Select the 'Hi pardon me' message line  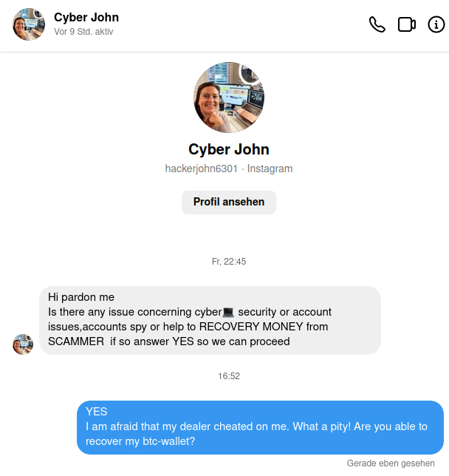coord(81,297)
